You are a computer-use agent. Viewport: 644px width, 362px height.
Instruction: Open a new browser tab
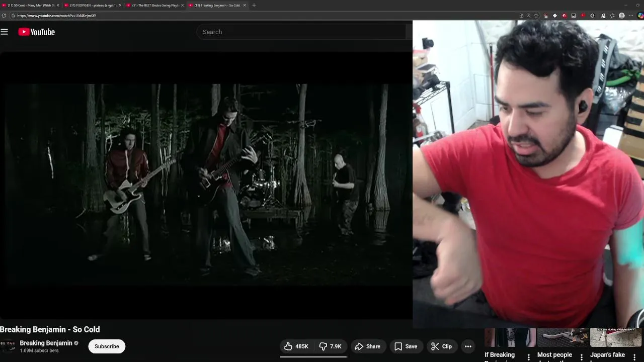[x=254, y=5]
